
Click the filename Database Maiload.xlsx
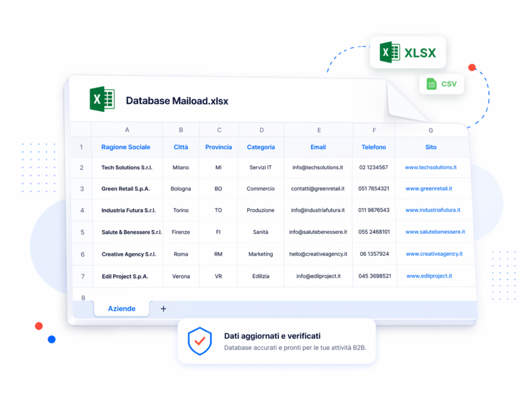tap(176, 101)
